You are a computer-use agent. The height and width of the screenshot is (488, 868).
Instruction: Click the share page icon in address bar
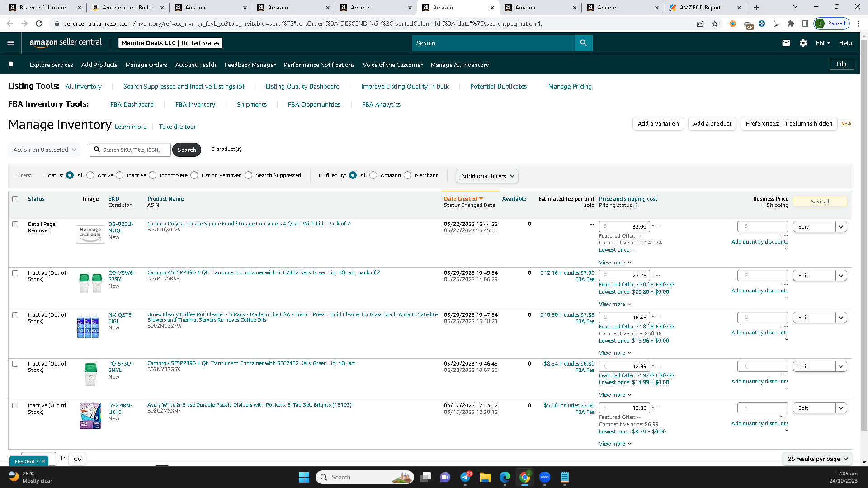click(x=700, y=23)
